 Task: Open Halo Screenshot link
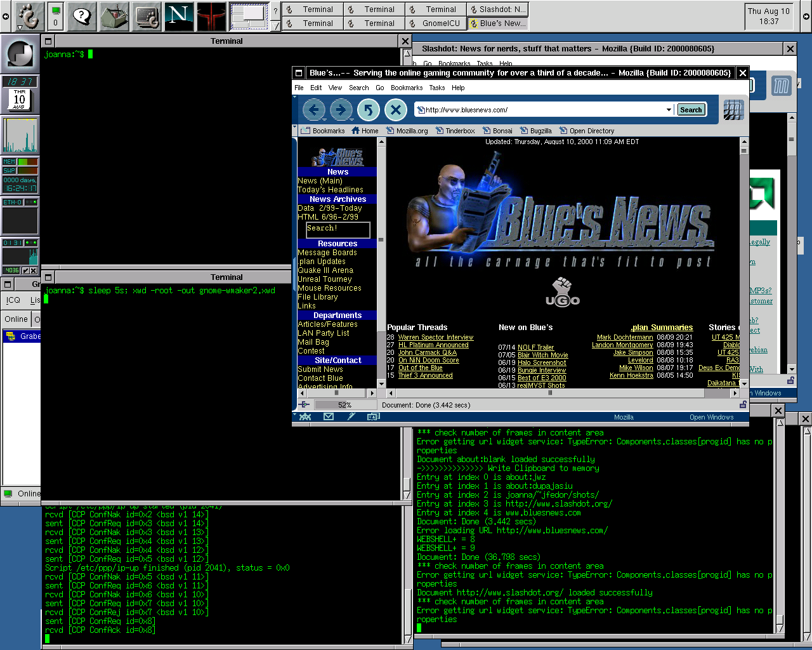(542, 362)
